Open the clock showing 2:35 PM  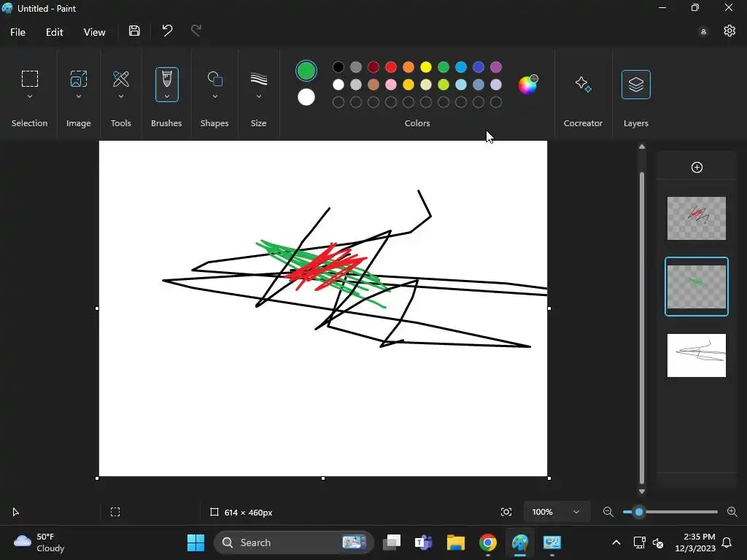(695, 542)
